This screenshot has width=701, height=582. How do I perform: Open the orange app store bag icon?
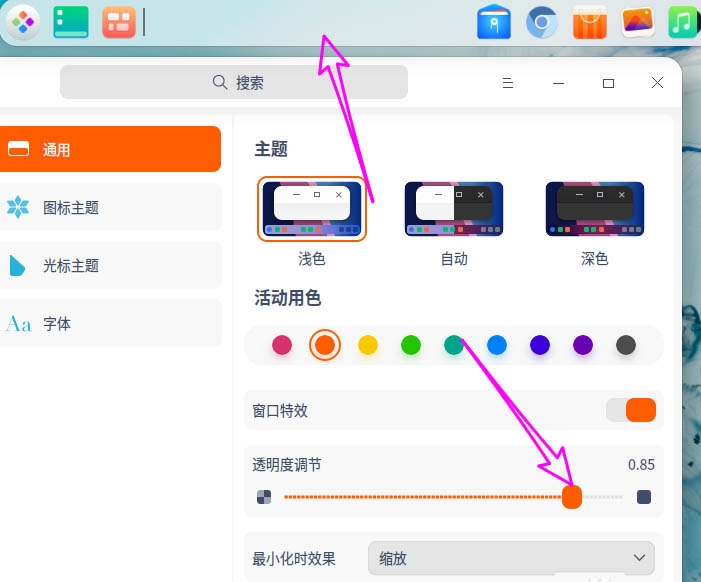590,22
